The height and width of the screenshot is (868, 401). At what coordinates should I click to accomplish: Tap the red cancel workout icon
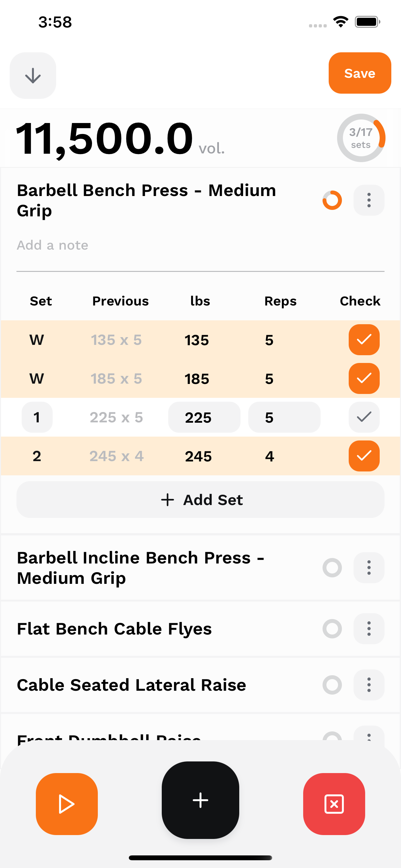tap(334, 804)
